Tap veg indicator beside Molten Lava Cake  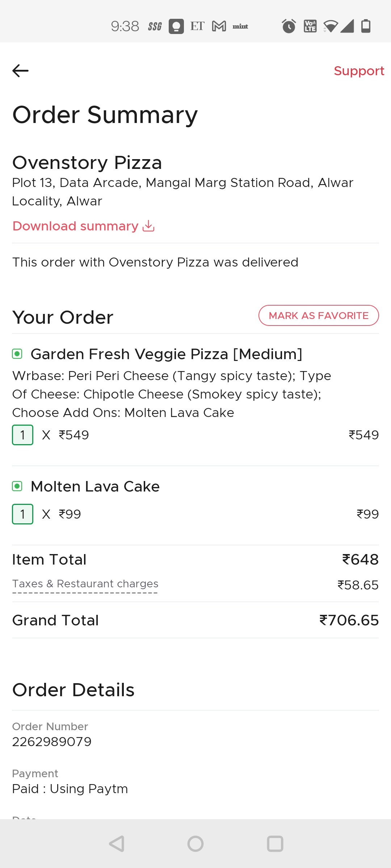pos(17,486)
